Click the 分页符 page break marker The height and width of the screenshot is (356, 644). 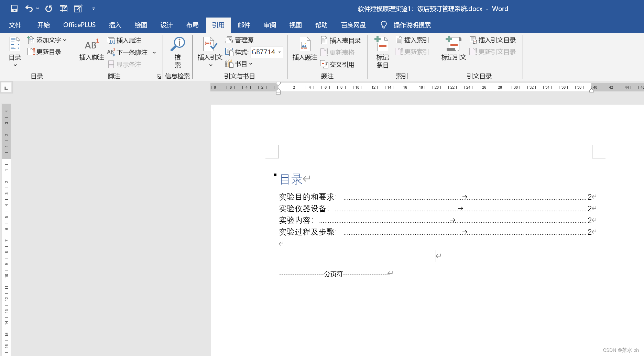[334, 274]
